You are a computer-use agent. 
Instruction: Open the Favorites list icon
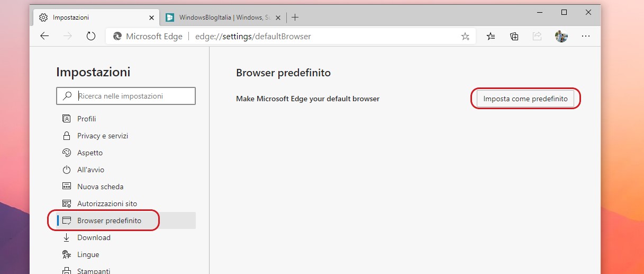491,36
